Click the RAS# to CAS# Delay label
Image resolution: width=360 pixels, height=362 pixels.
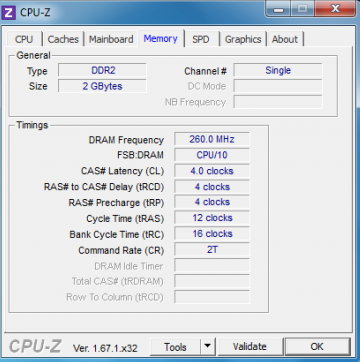[104, 187]
